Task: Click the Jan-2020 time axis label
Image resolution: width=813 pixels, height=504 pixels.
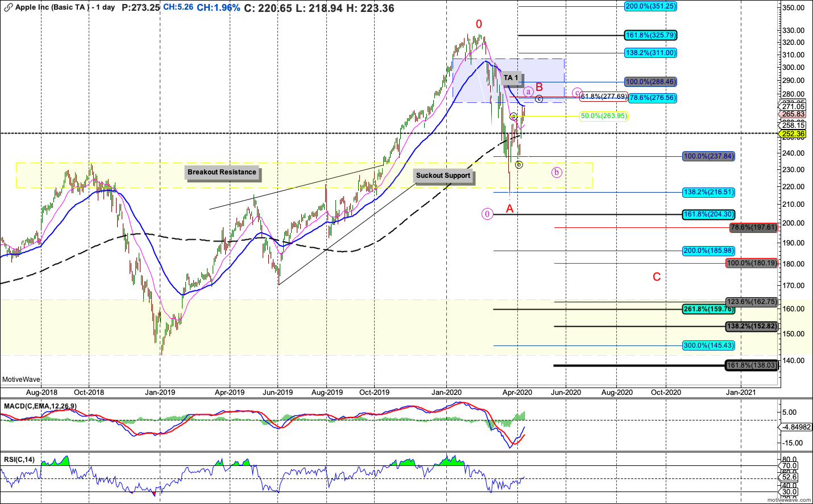Action: (x=446, y=392)
